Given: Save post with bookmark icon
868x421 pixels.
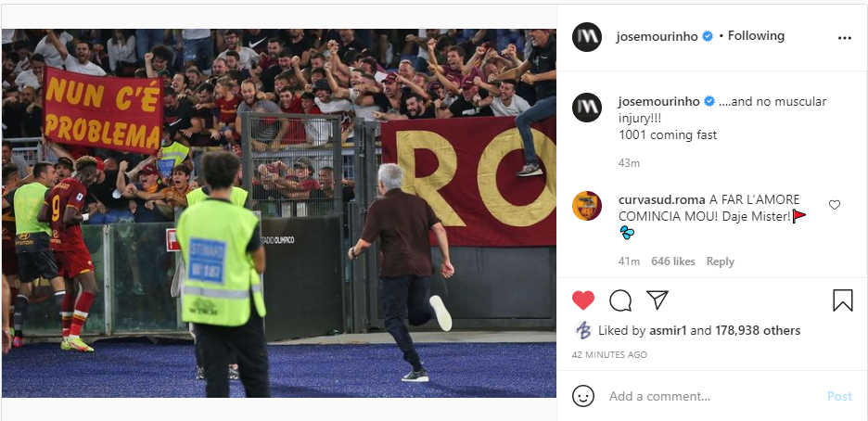Looking at the screenshot, I should pos(843,300).
